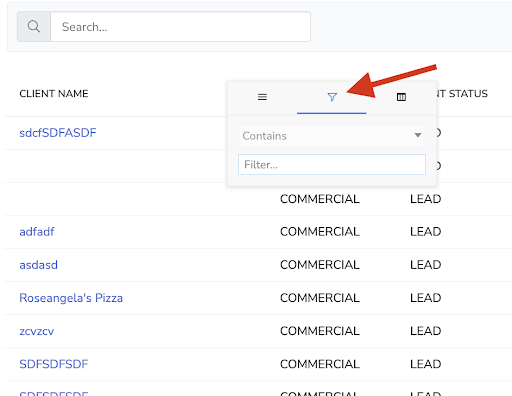Select LEAD cell in zcvzcv row
This screenshot has height=396, width=512.
(426, 331)
